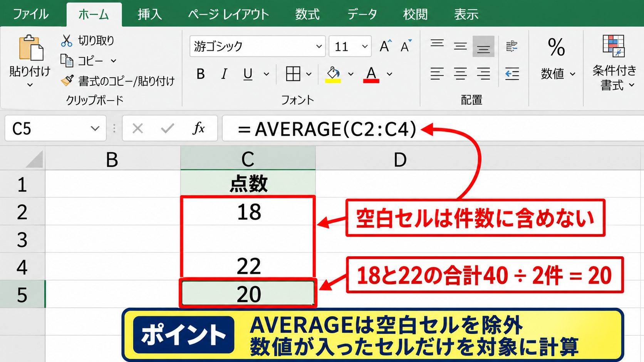Select the Format Painter brush icon
644x362 pixels.
click(67, 80)
